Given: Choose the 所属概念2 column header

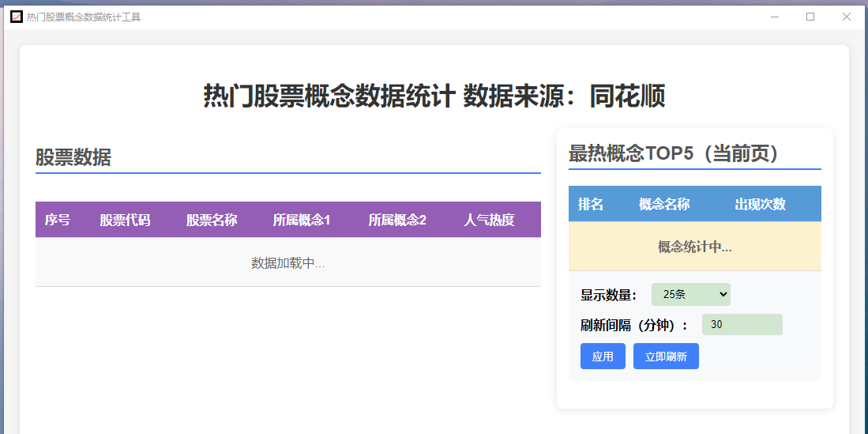Looking at the screenshot, I should tap(397, 220).
